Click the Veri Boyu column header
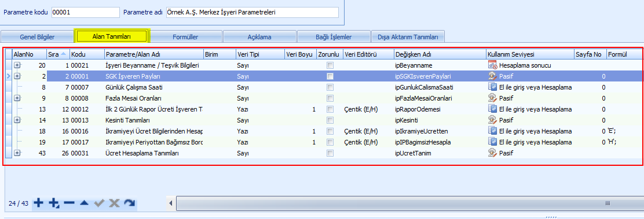This screenshot has width=644, height=219. point(300,54)
